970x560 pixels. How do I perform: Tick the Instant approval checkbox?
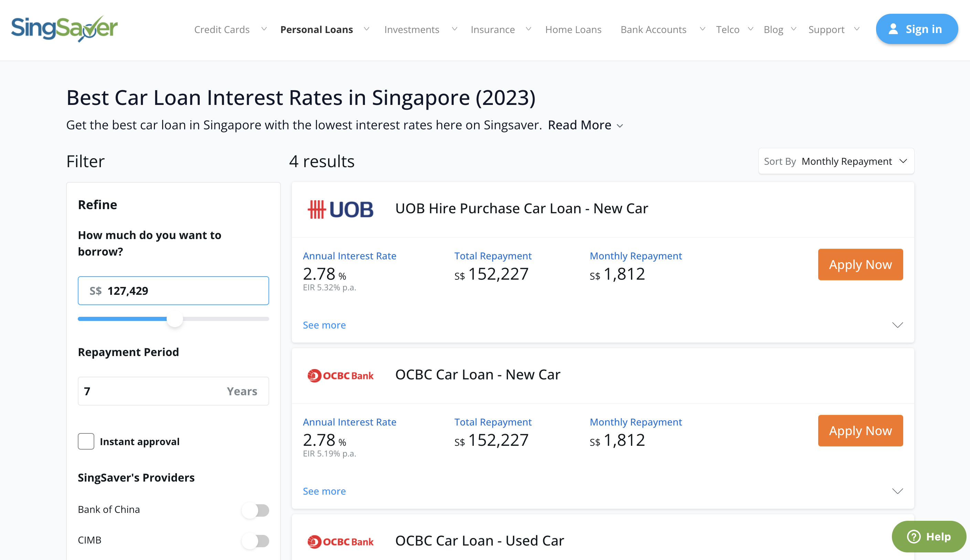pos(86,441)
